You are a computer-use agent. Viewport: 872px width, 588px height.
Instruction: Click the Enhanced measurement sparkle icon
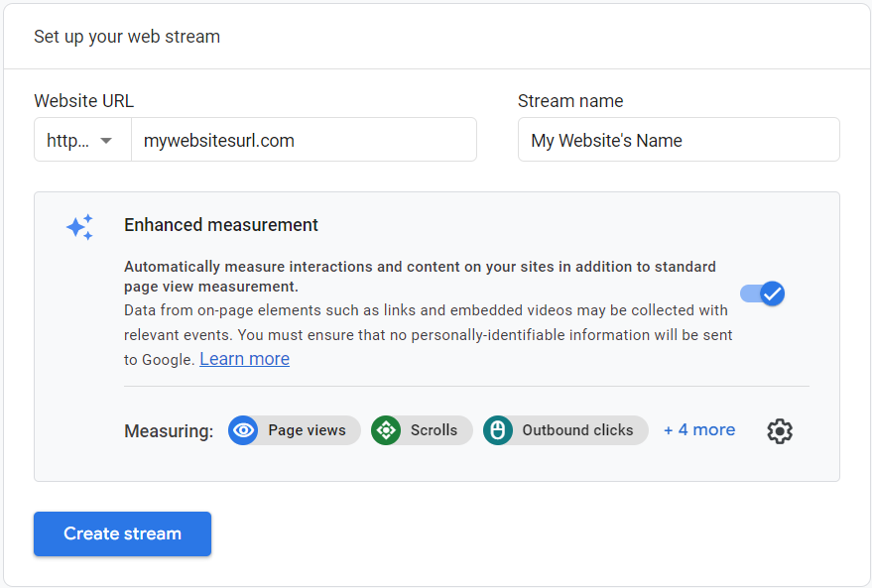point(80,227)
